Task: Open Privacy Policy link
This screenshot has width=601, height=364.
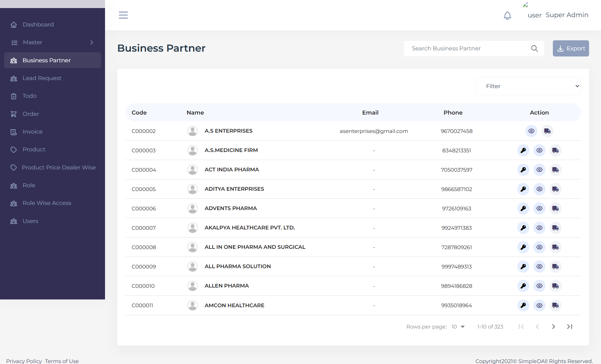Action: point(24,361)
